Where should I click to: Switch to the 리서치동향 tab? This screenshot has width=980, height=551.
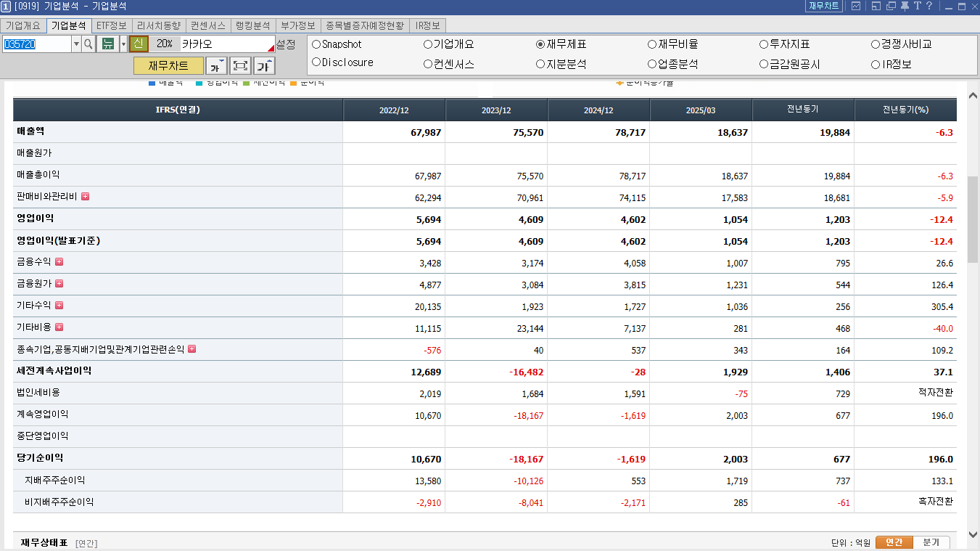pos(159,25)
